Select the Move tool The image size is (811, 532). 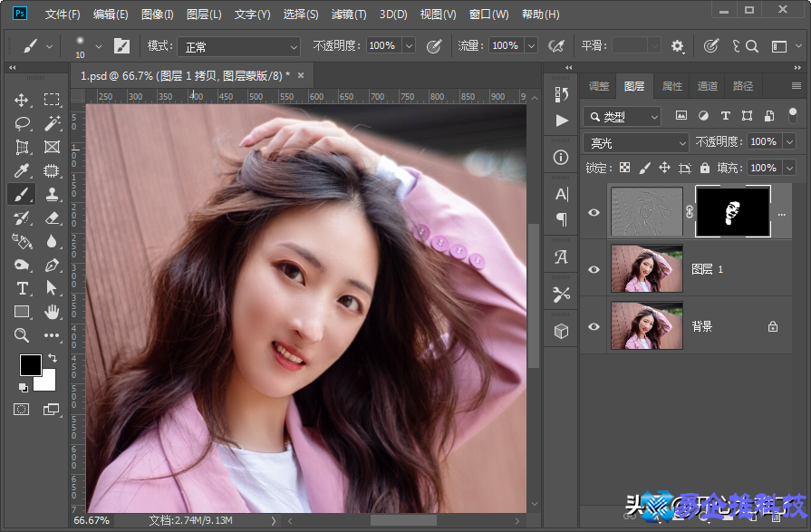(22, 100)
